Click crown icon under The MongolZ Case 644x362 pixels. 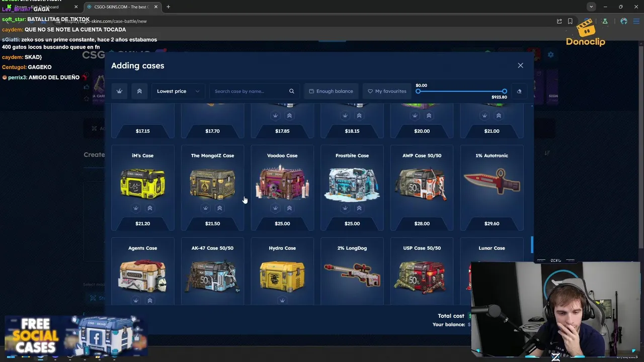[x=205, y=208]
